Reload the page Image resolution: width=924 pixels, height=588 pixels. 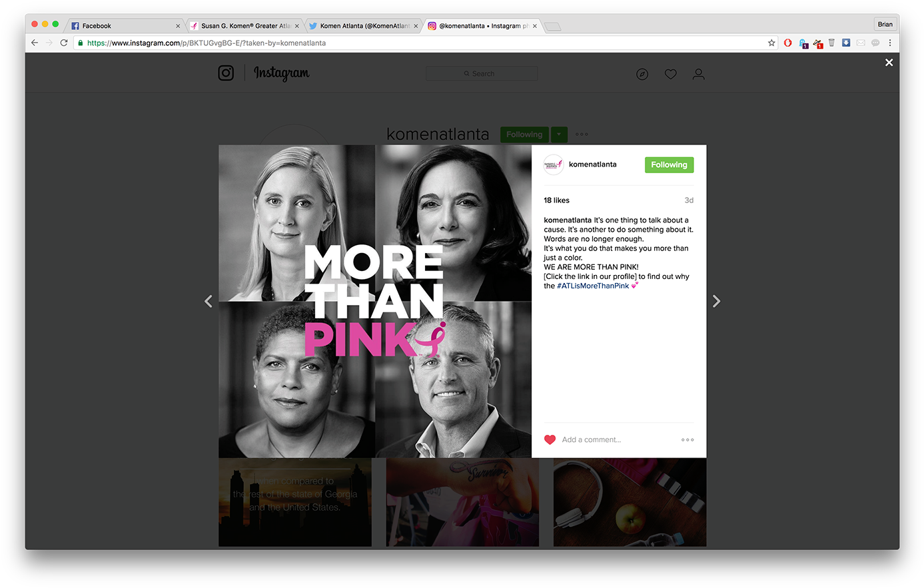point(64,43)
